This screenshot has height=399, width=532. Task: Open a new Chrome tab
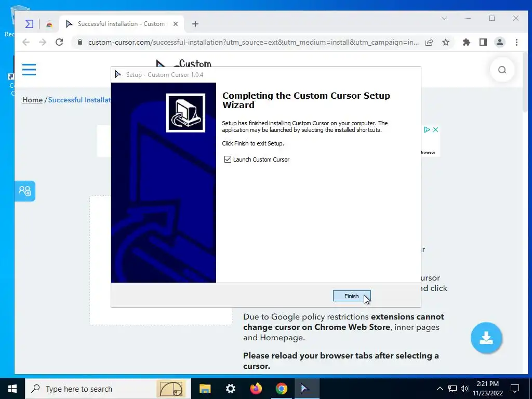[195, 24]
